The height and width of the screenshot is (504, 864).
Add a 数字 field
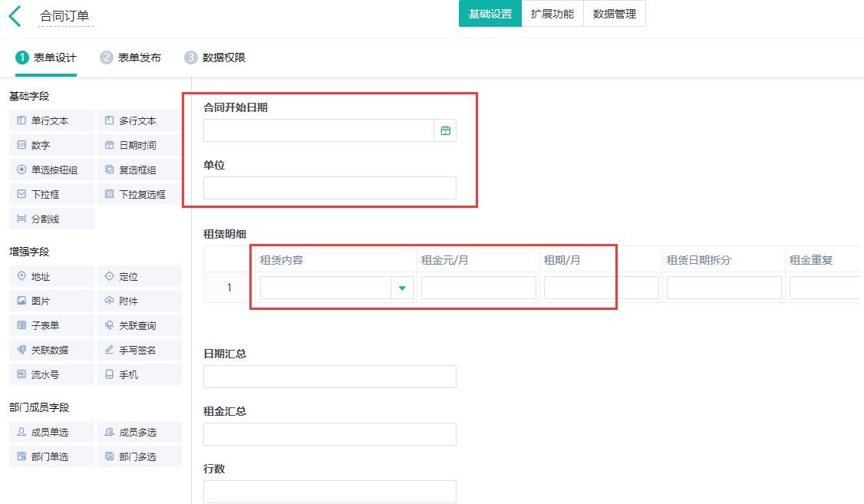(52, 146)
